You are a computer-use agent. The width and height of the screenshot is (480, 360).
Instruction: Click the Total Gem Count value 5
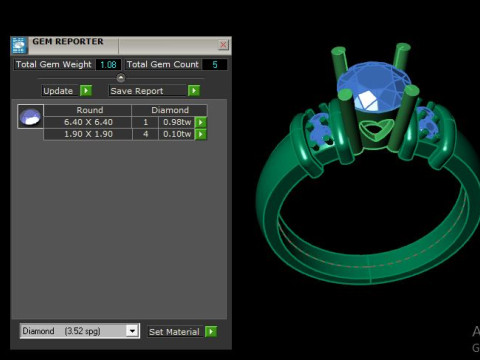point(215,65)
